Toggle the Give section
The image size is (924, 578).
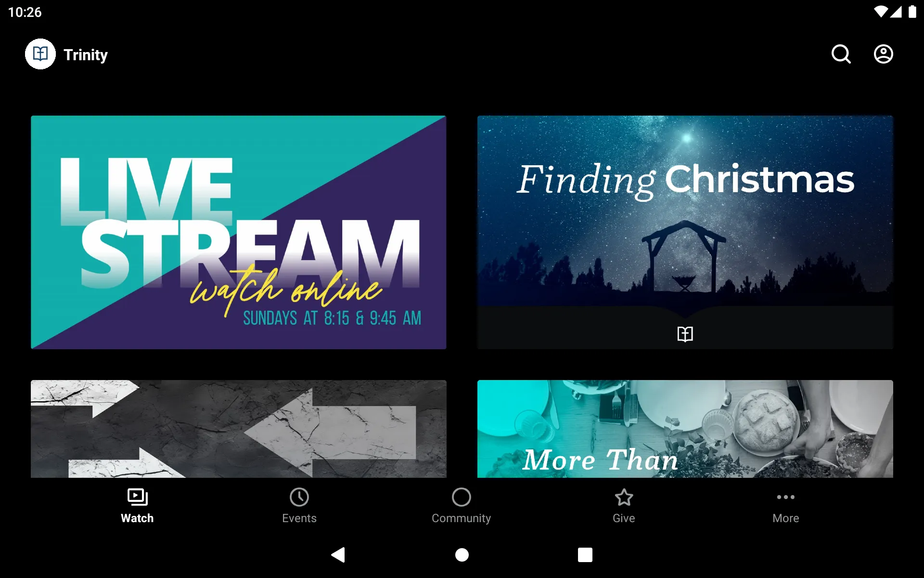[623, 505]
